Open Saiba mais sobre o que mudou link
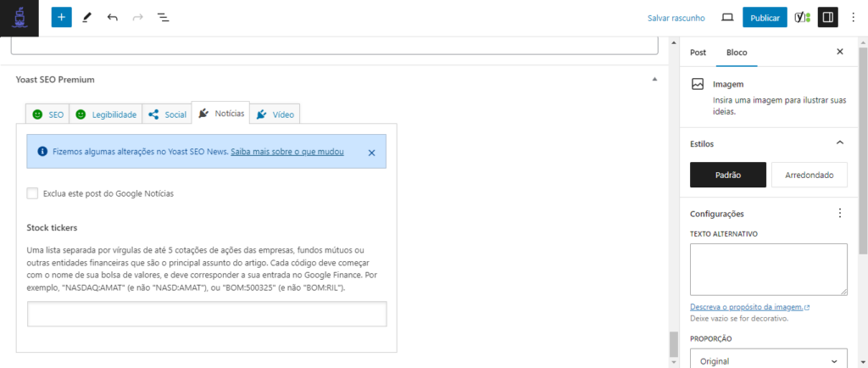 [x=287, y=151]
